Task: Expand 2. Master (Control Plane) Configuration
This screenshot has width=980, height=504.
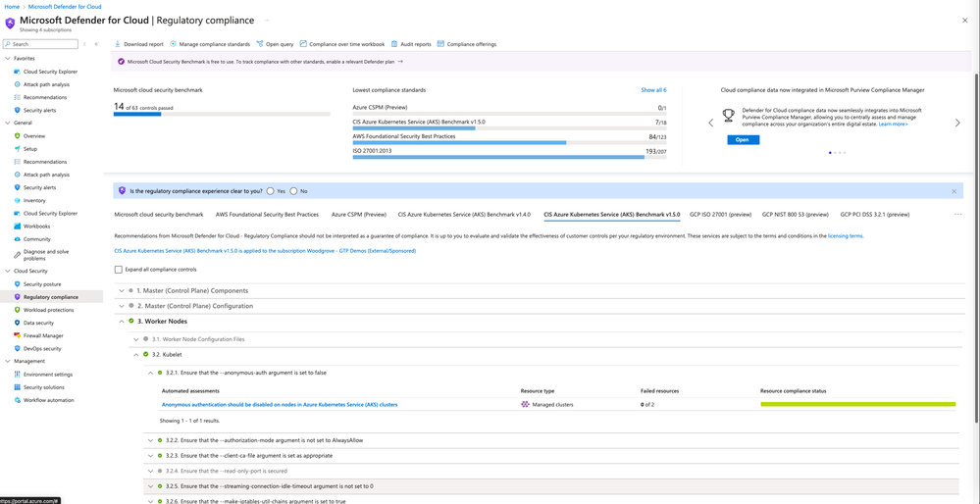Action: (122, 306)
